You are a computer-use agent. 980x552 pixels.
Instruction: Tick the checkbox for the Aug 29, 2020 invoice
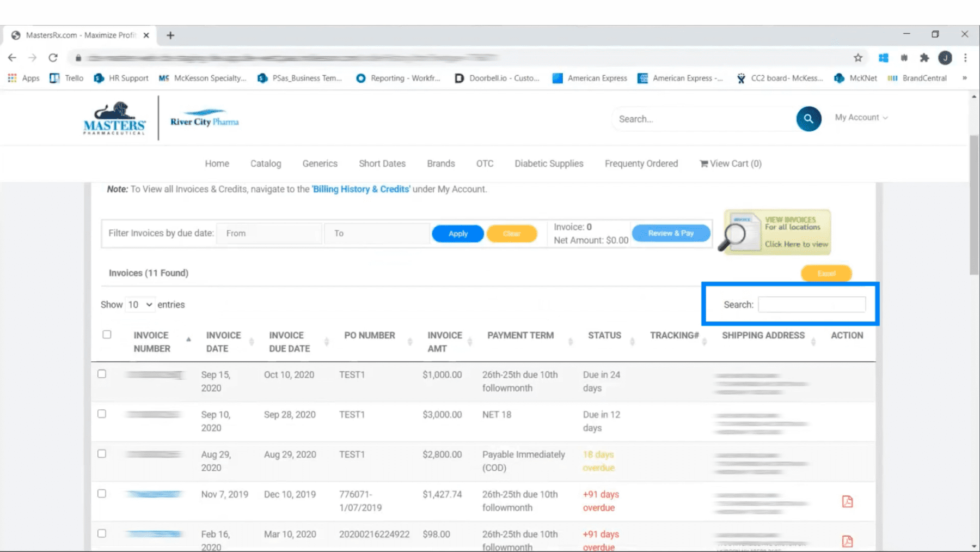[x=102, y=453]
